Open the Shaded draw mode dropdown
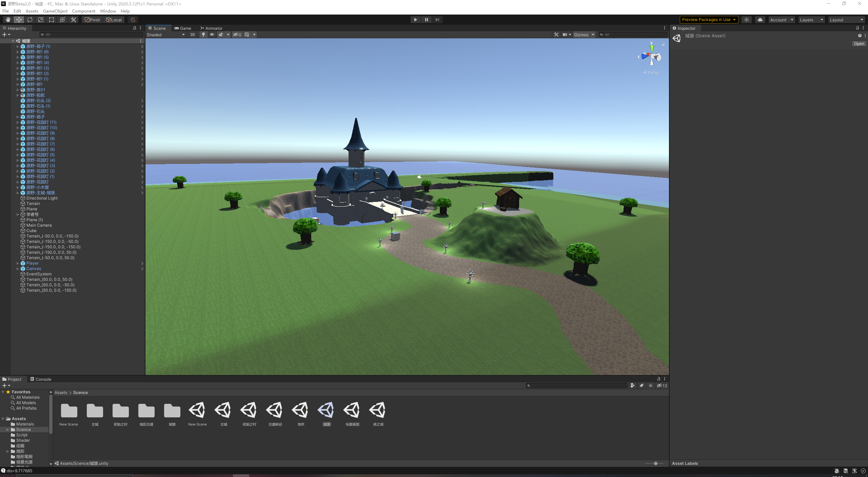 (166, 35)
